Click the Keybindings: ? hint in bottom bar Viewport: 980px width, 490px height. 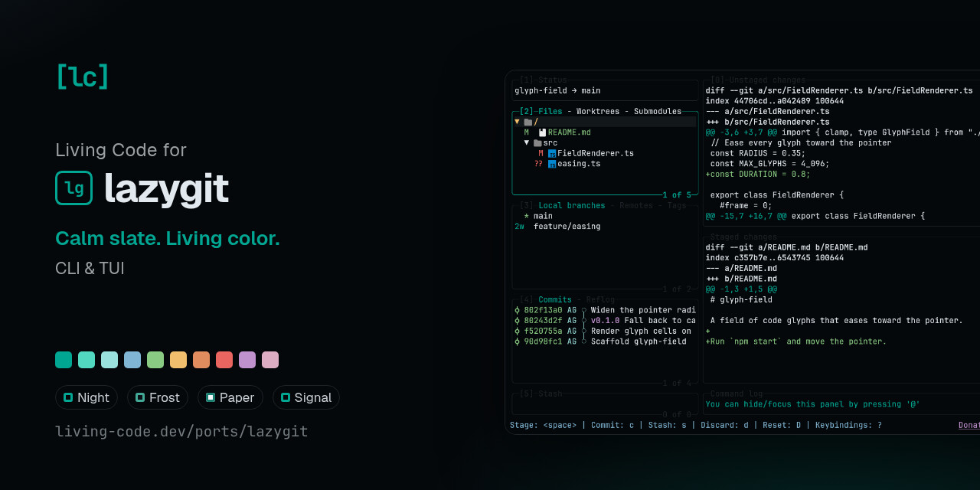[x=848, y=425]
